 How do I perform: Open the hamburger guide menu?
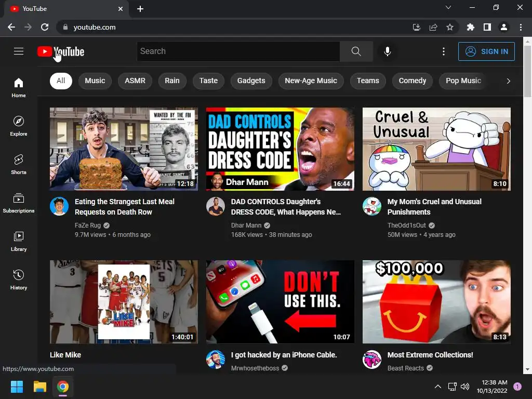(19, 51)
